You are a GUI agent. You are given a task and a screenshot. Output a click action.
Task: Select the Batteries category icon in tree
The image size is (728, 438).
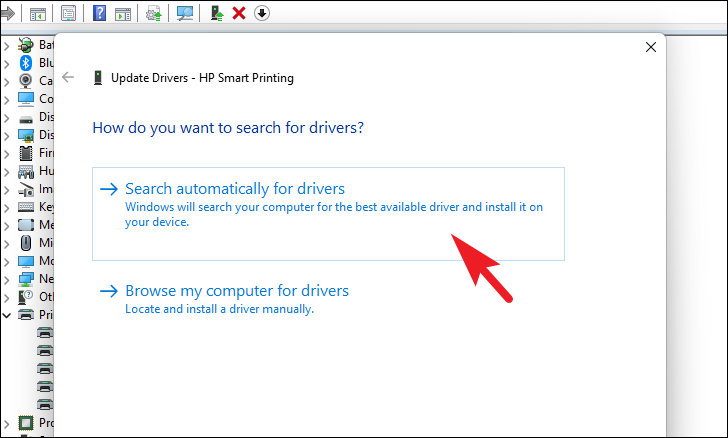tap(26, 45)
